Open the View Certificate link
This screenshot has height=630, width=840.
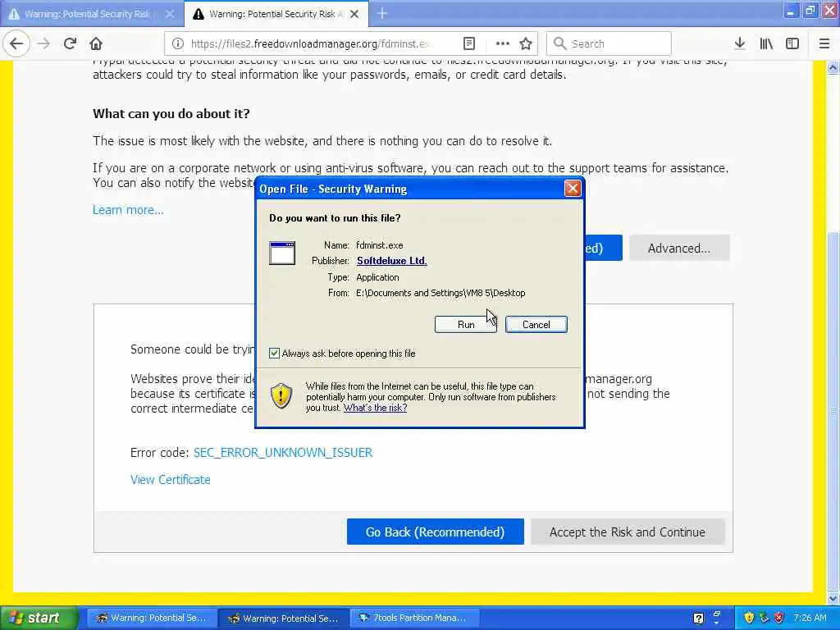point(171,479)
